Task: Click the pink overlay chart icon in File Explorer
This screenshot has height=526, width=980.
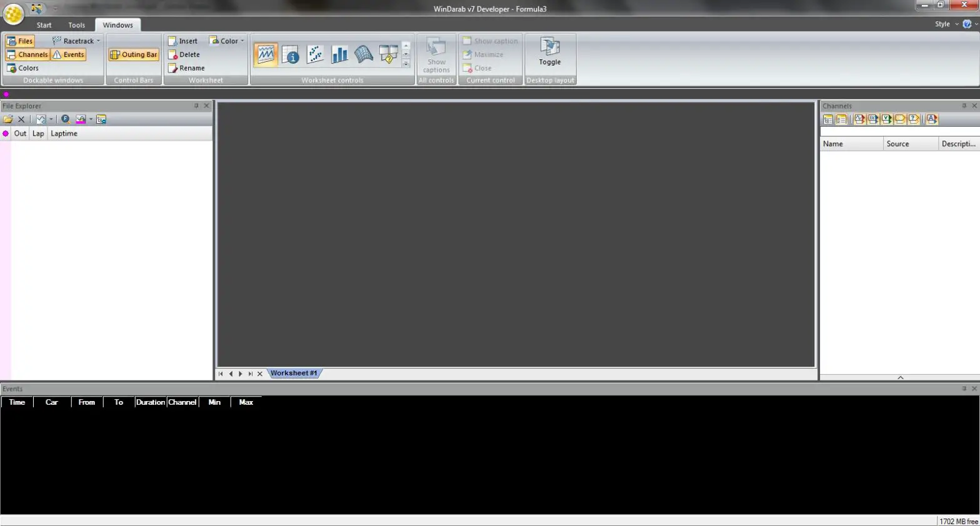Action: pyautogui.click(x=81, y=119)
